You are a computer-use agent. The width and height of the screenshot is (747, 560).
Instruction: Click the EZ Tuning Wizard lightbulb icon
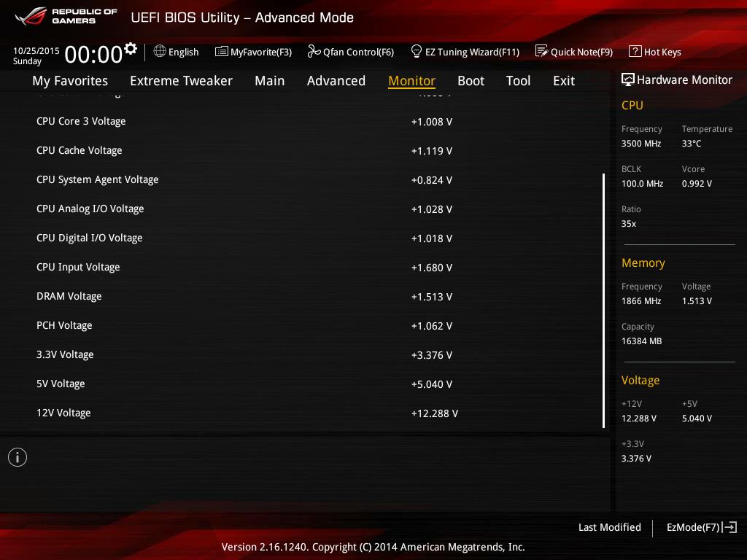[417, 51]
